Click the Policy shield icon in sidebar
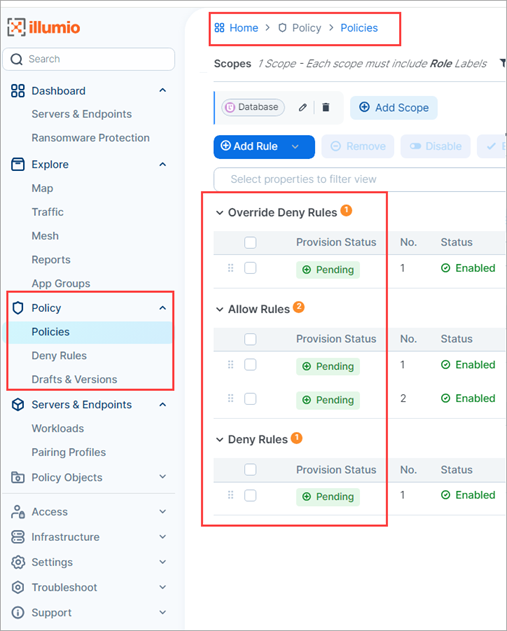The height and width of the screenshot is (631, 507). 18,308
